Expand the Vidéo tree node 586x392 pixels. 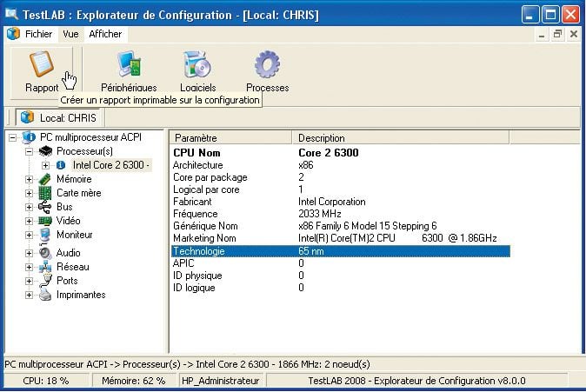pyautogui.click(x=30, y=221)
